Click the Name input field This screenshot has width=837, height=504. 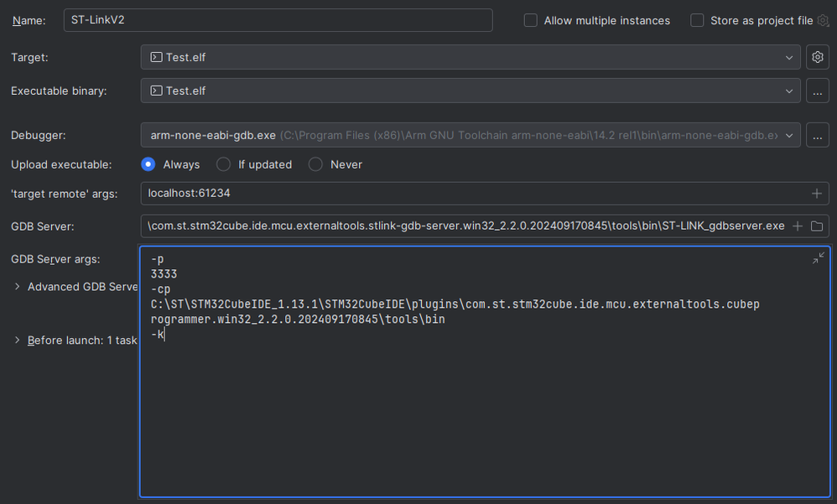click(277, 20)
